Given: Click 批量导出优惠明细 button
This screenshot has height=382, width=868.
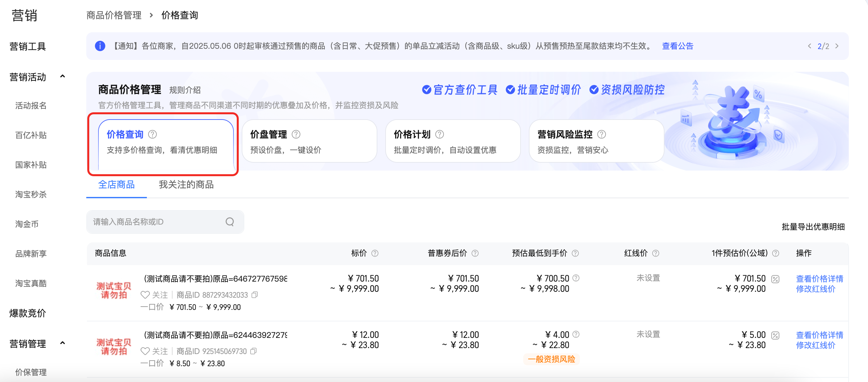Looking at the screenshot, I should (x=813, y=227).
